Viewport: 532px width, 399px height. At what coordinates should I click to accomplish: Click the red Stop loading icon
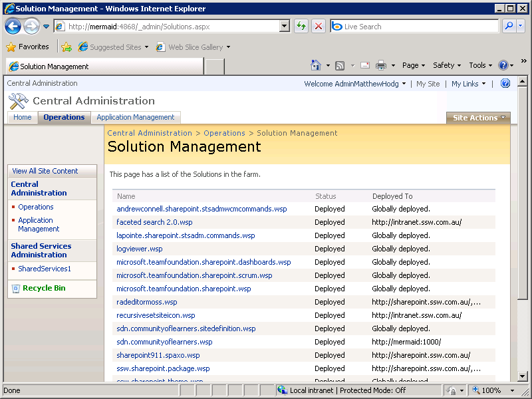[x=319, y=27]
